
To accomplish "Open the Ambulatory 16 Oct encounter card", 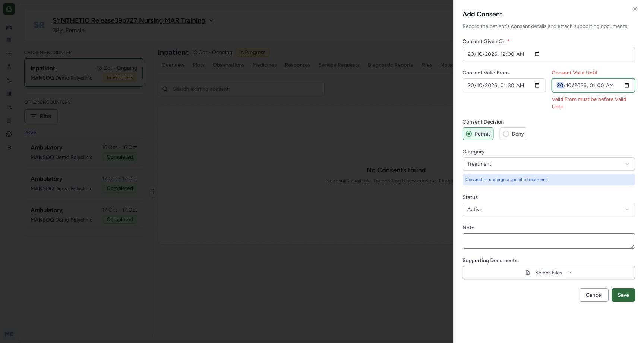I will pos(84,152).
